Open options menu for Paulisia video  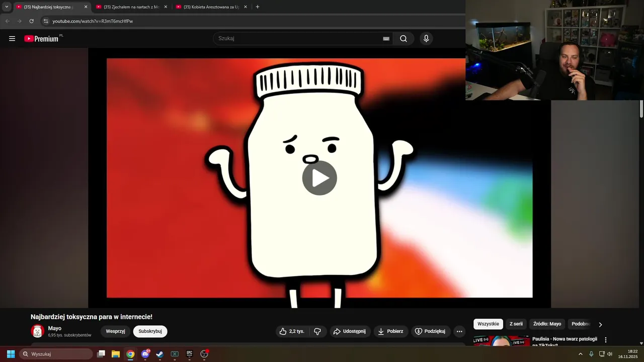[x=606, y=340]
